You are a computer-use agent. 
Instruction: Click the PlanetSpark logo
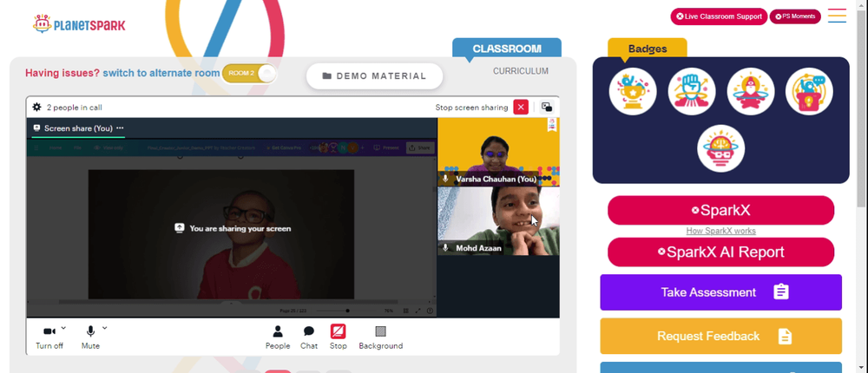[x=79, y=23]
